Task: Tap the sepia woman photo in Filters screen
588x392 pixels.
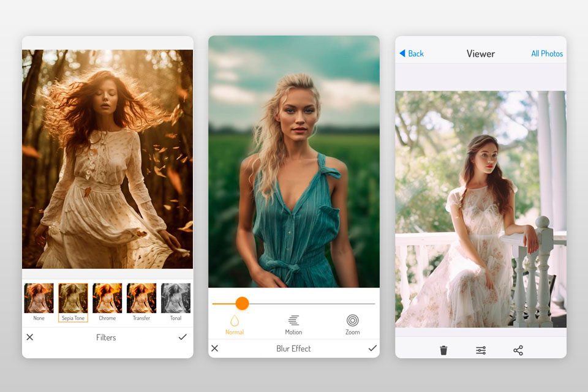Action: [108, 159]
